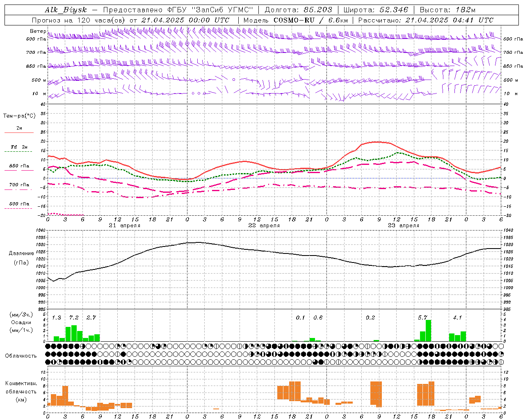Click the 'Конвективн.' panel label
Screen dimensions: 525x420
pyautogui.click(x=21, y=383)
